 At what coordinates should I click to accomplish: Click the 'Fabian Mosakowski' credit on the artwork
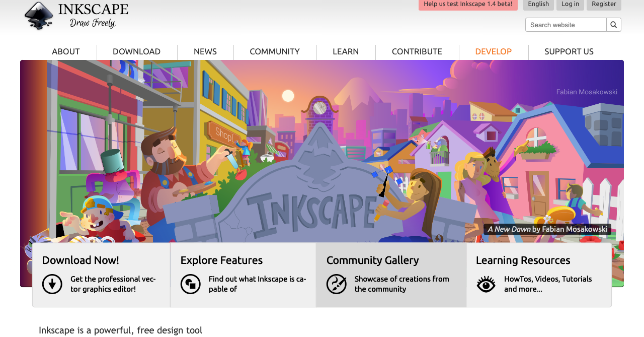pyautogui.click(x=587, y=92)
